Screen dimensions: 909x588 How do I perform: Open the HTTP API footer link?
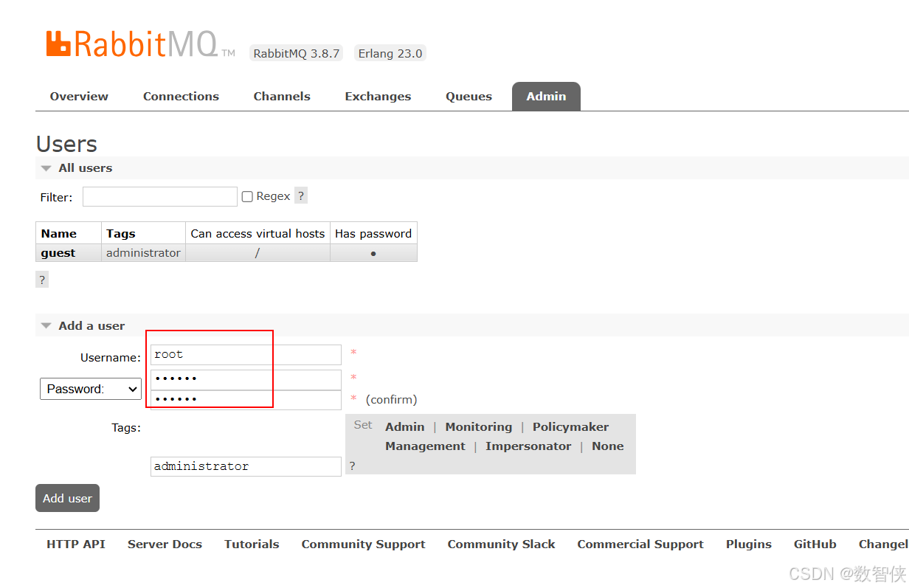tap(76, 544)
